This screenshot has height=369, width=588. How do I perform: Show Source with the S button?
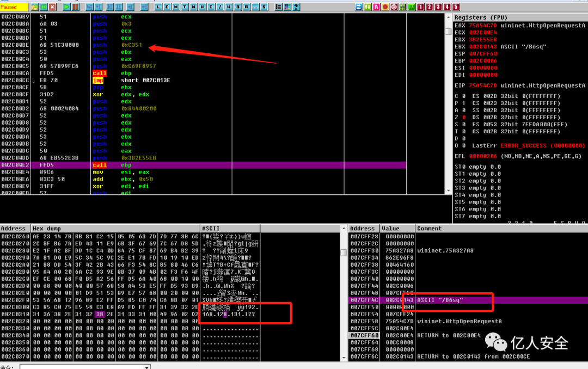point(265,7)
